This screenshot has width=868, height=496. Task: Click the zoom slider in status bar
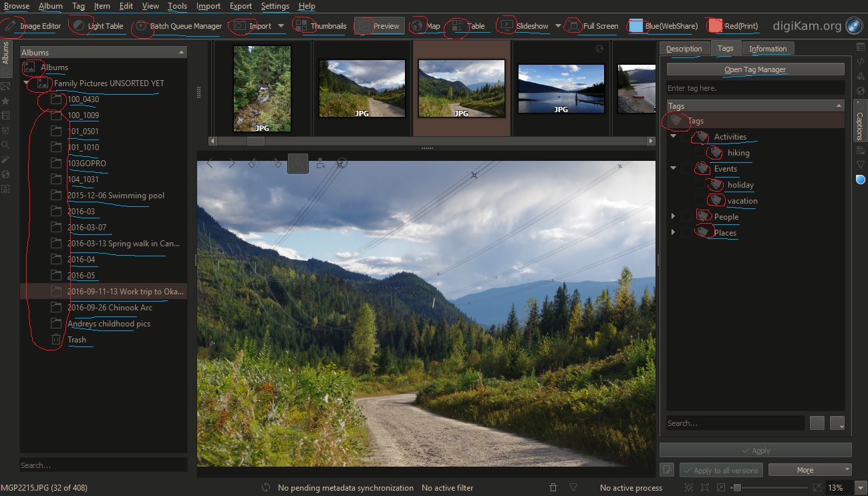click(x=768, y=488)
